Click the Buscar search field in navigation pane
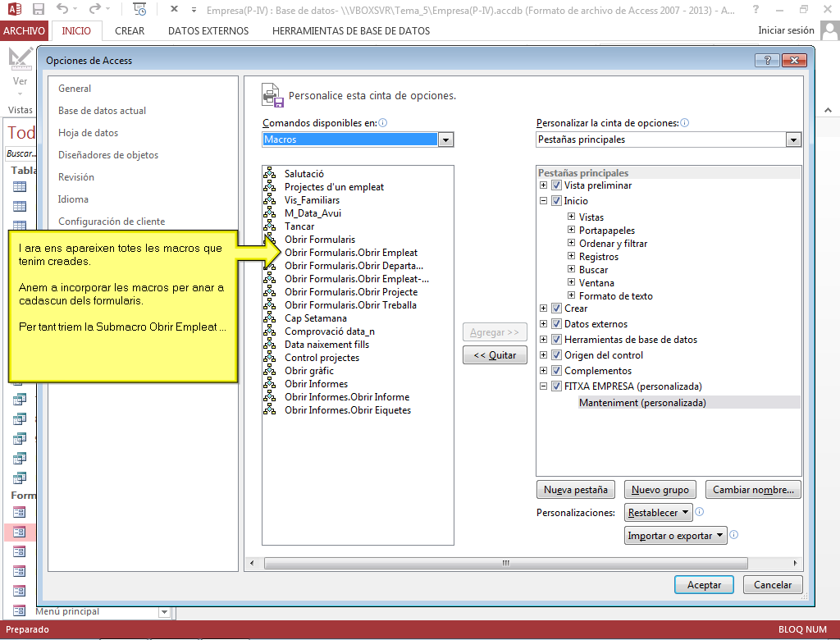Screen dimensions: 840x640 (21, 153)
